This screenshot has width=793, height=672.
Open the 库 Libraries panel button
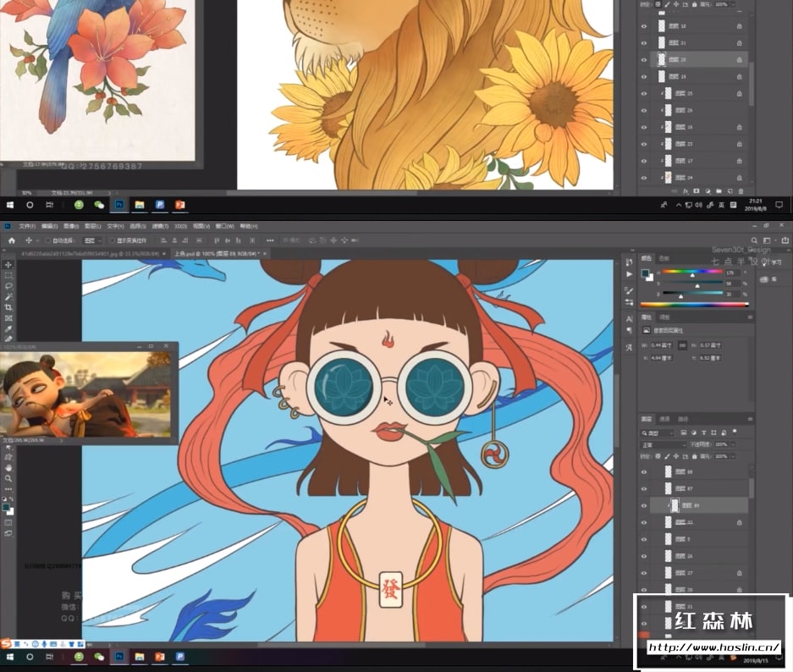click(x=769, y=279)
